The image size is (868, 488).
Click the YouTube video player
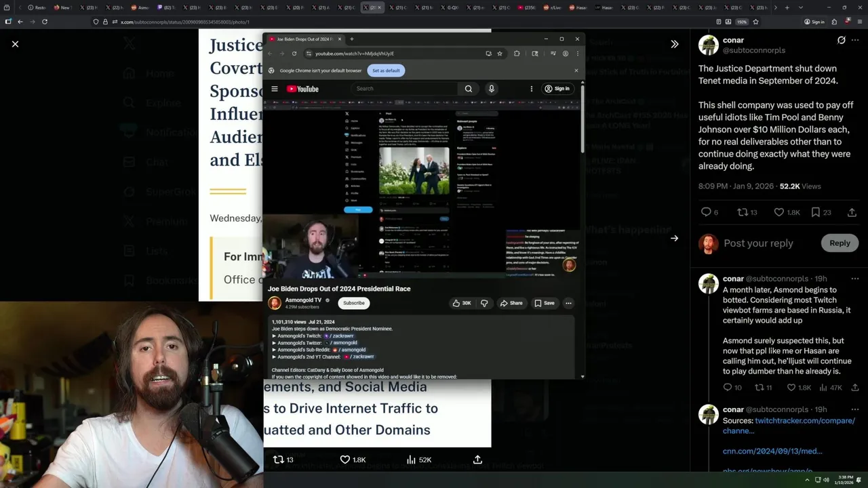pyautogui.click(x=422, y=188)
